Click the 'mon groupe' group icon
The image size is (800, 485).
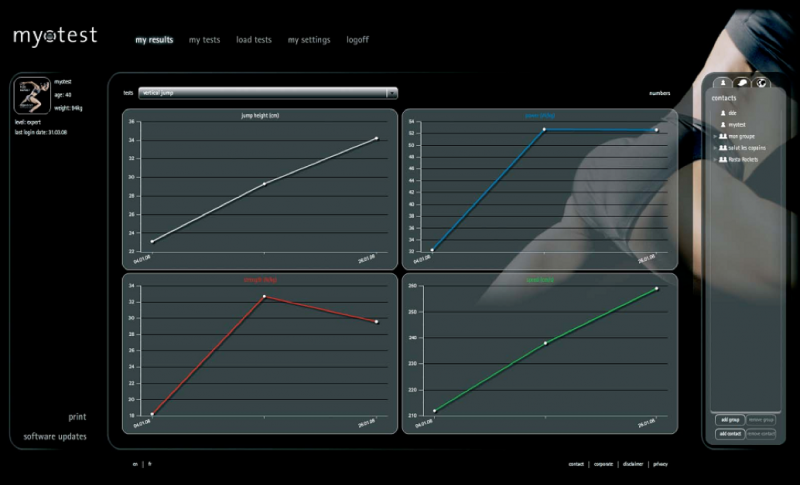point(723,136)
